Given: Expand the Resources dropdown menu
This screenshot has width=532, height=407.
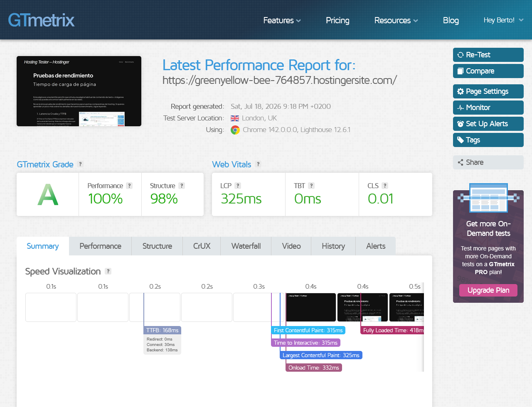Looking at the screenshot, I should click(x=396, y=20).
